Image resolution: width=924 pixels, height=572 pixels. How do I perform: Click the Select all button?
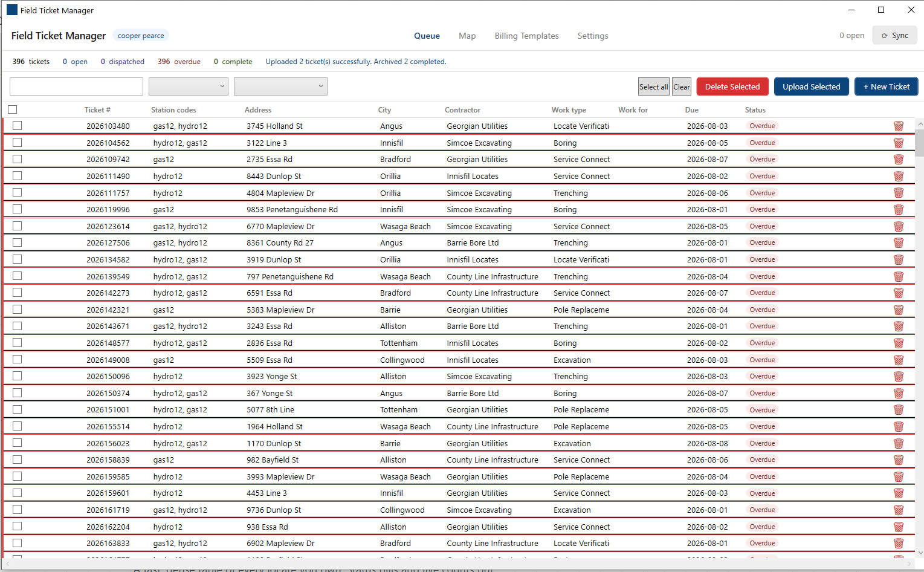pyautogui.click(x=654, y=86)
